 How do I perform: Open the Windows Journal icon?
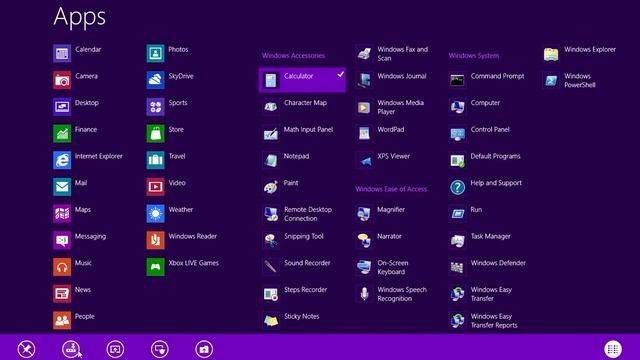click(364, 80)
